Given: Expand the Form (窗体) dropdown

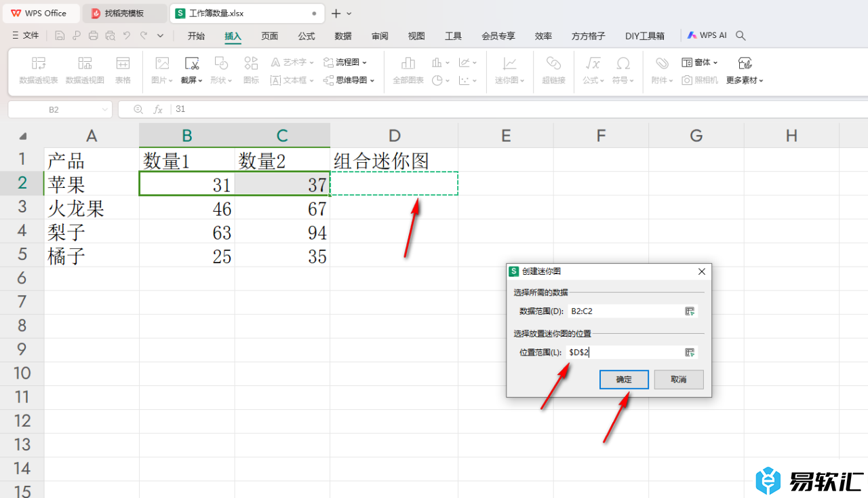Looking at the screenshot, I should coord(715,62).
